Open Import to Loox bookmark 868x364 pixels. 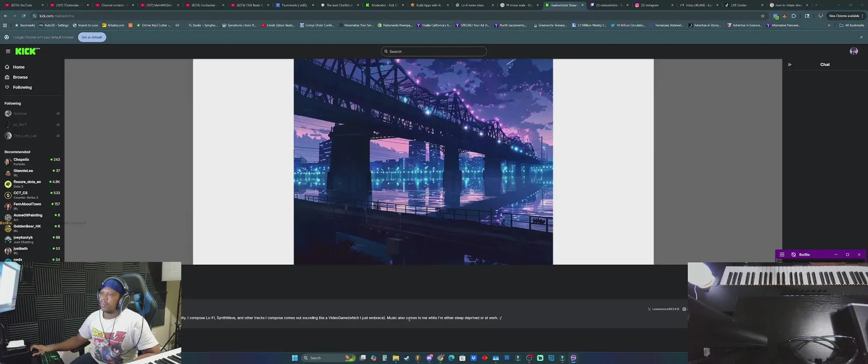[85, 25]
